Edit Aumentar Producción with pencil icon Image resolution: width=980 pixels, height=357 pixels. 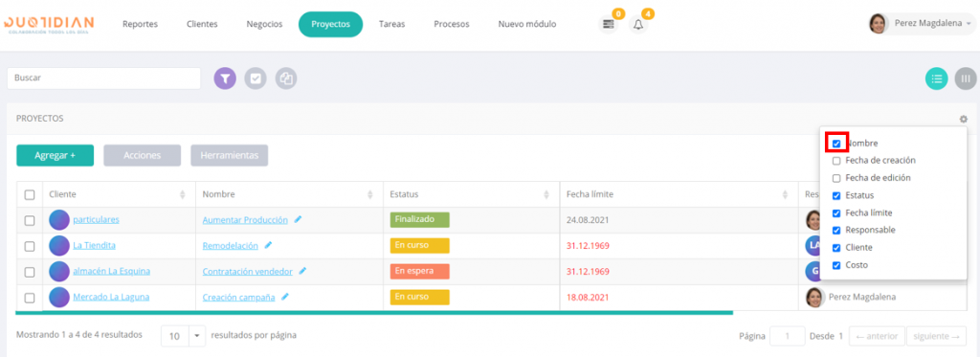coord(299,219)
